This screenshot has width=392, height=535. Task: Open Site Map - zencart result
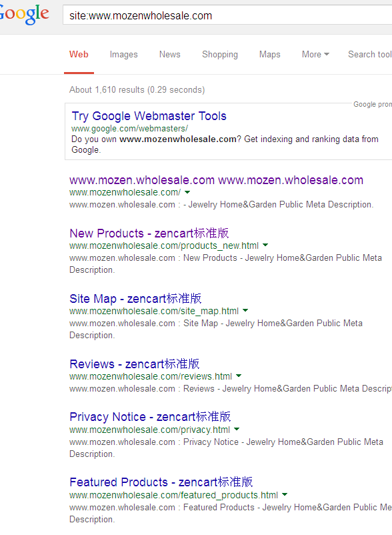point(135,299)
